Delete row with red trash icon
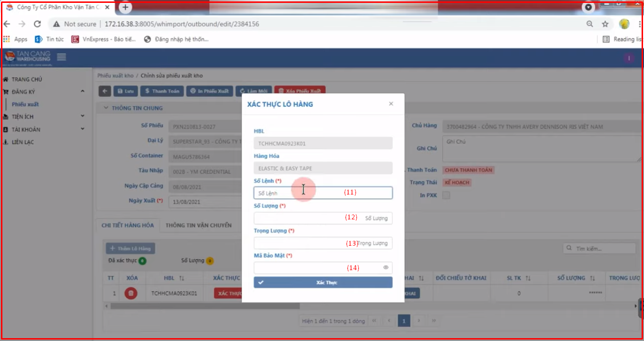Viewport: 644px width, 341px height. [x=131, y=293]
